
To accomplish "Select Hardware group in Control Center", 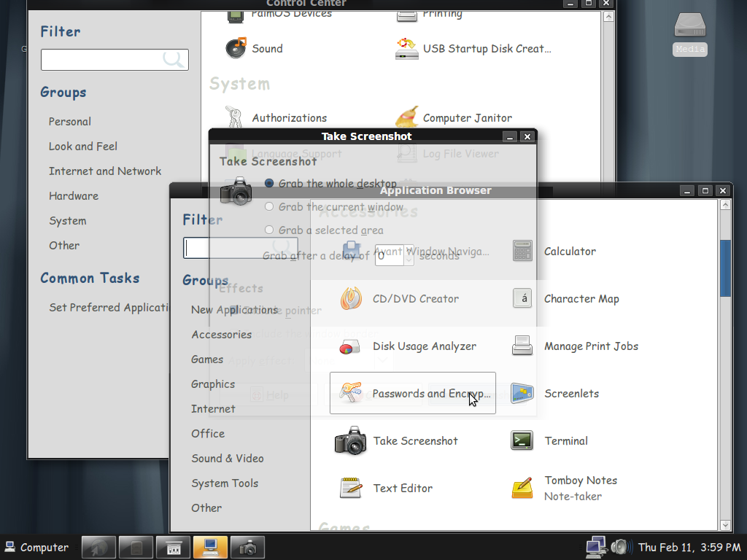I will pos(74,195).
